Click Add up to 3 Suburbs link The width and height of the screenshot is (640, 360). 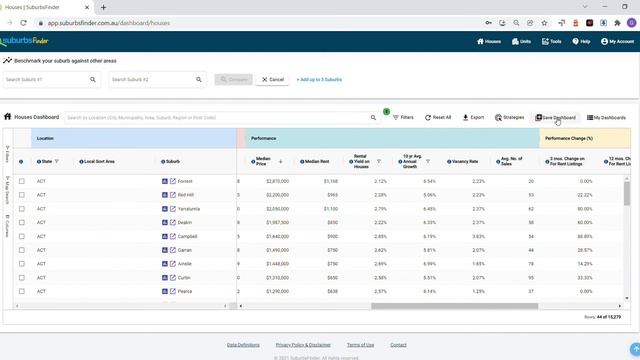pyautogui.click(x=319, y=80)
